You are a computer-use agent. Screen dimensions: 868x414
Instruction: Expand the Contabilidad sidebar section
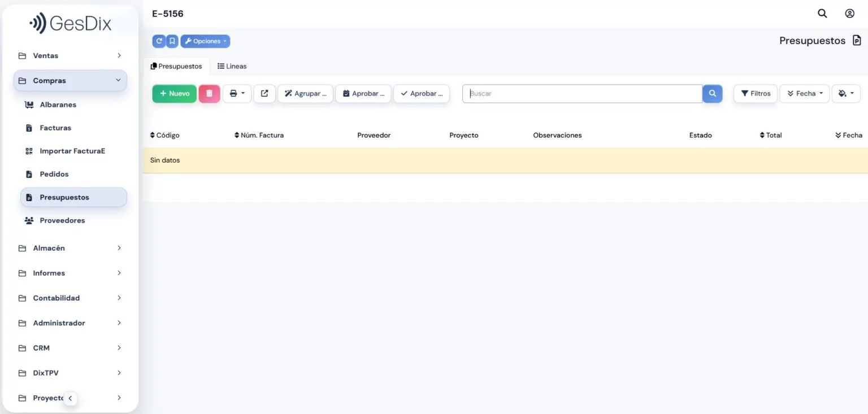point(70,298)
